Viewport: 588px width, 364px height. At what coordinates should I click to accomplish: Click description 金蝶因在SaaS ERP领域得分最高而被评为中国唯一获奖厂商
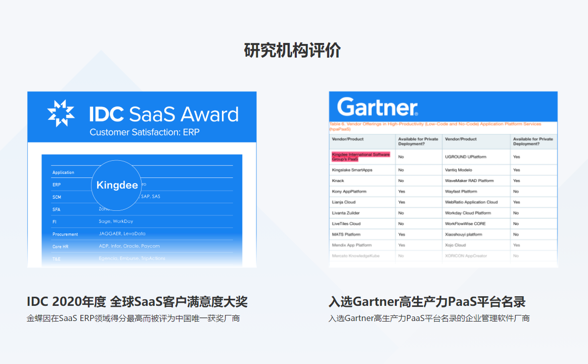tap(133, 318)
